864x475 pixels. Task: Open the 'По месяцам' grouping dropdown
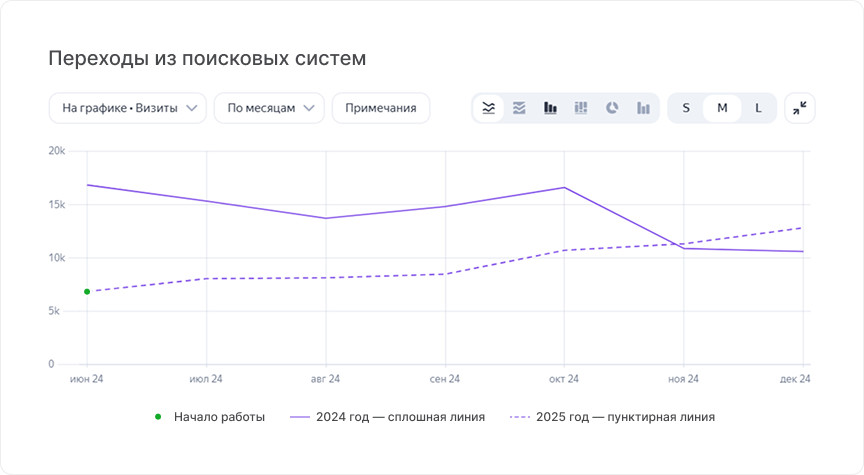[269, 108]
